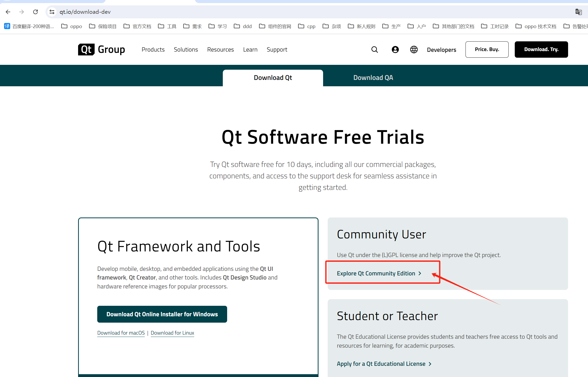
Task: Click the Student or Teacher heading
Action: point(387,316)
